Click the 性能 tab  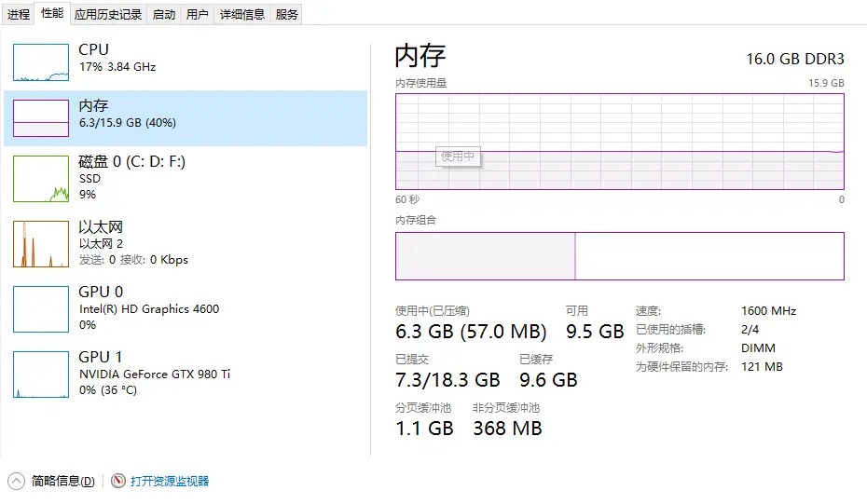click(52, 13)
